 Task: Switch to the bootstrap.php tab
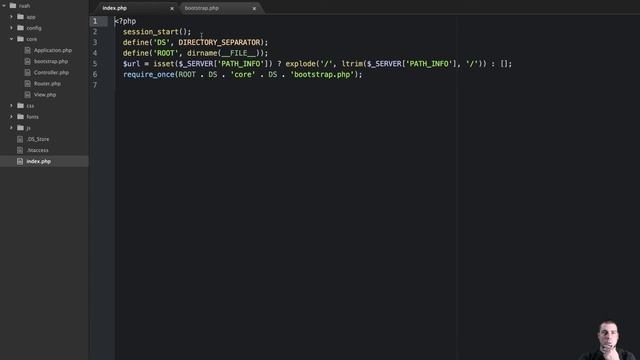pyautogui.click(x=202, y=8)
